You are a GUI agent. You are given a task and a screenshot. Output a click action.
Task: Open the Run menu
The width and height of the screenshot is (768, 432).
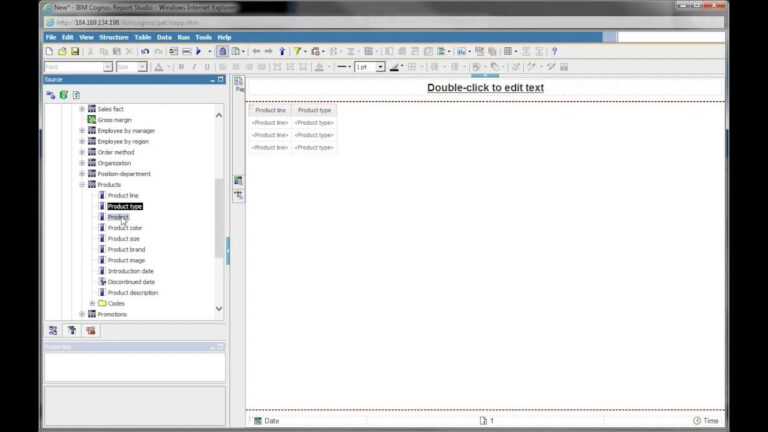[x=184, y=37]
